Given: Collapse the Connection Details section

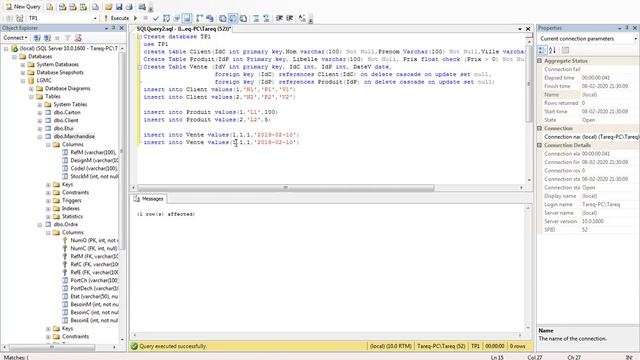Looking at the screenshot, I should (540, 145).
